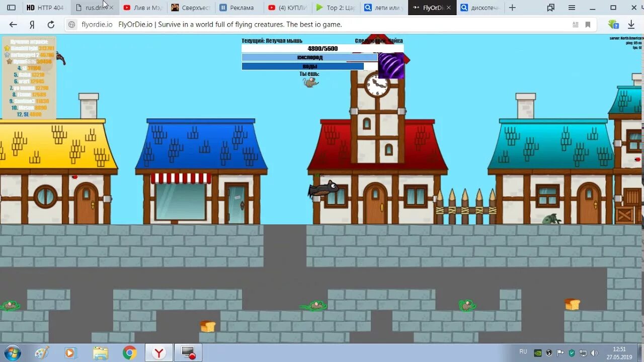Click the RU language indicator
This screenshot has height=362, width=644.
[523, 351]
